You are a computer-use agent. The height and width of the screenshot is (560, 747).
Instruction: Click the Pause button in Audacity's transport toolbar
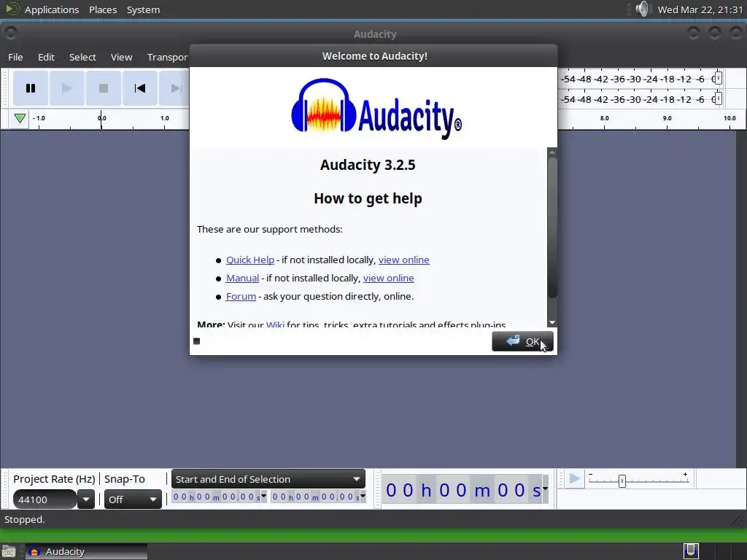tap(31, 88)
